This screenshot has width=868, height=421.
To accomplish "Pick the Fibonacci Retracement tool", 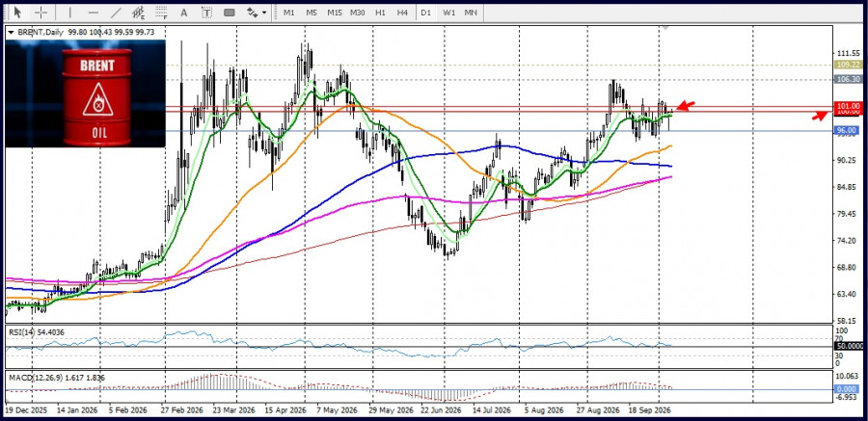I will [x=162, y=13].
